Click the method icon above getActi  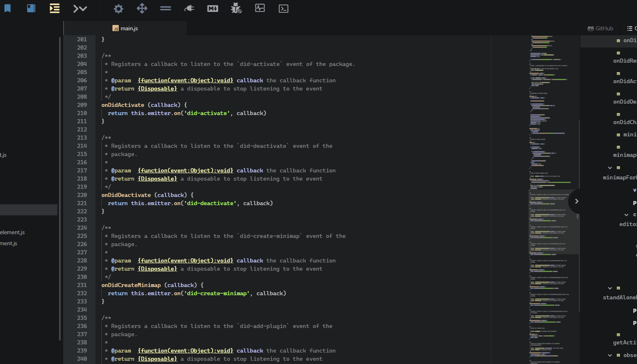[618, 335]
